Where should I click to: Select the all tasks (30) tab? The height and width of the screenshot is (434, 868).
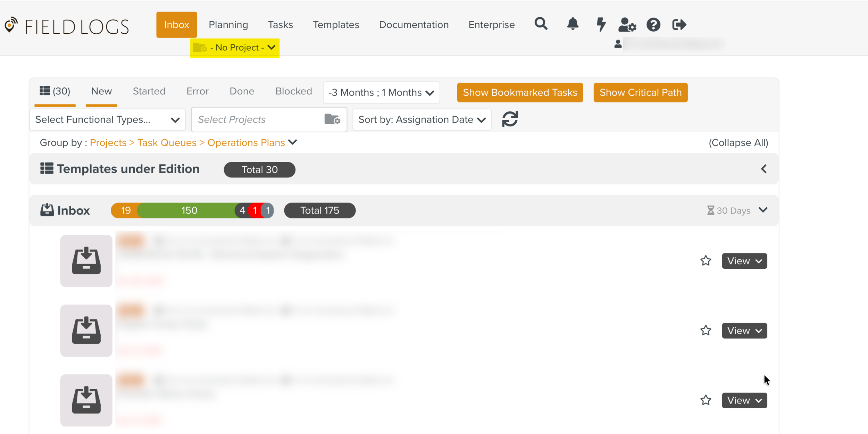pyautogui.click(x=55, y=91)
